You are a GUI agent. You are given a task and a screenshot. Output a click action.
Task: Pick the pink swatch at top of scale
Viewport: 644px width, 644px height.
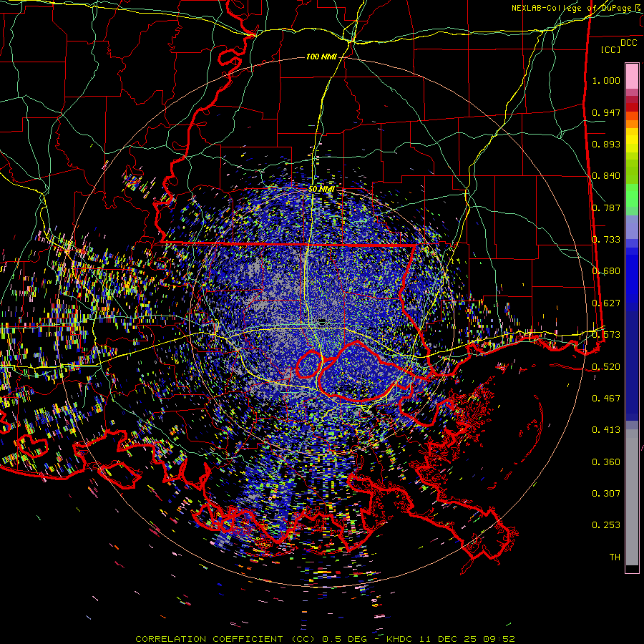tap(632, 77)
